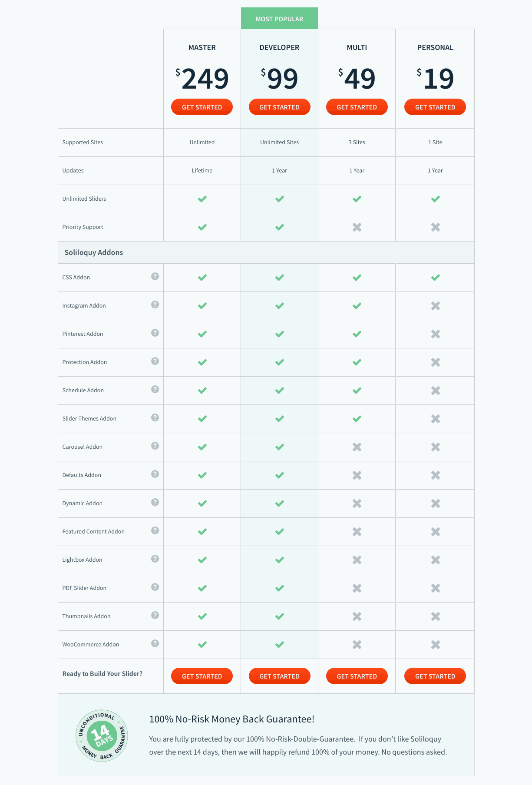Choose Developer plan's top Get Started button
Viewport: 532px width, 785px height.
(x=279, y=107)
